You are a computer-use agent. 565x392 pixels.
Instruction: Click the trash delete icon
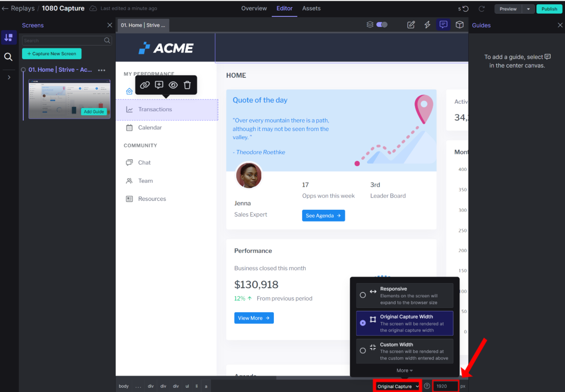point(187,85)
